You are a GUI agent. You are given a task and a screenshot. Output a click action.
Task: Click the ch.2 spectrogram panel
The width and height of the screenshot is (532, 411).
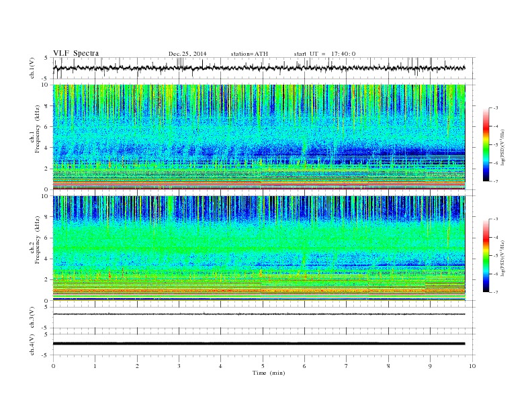coord(259,248)
